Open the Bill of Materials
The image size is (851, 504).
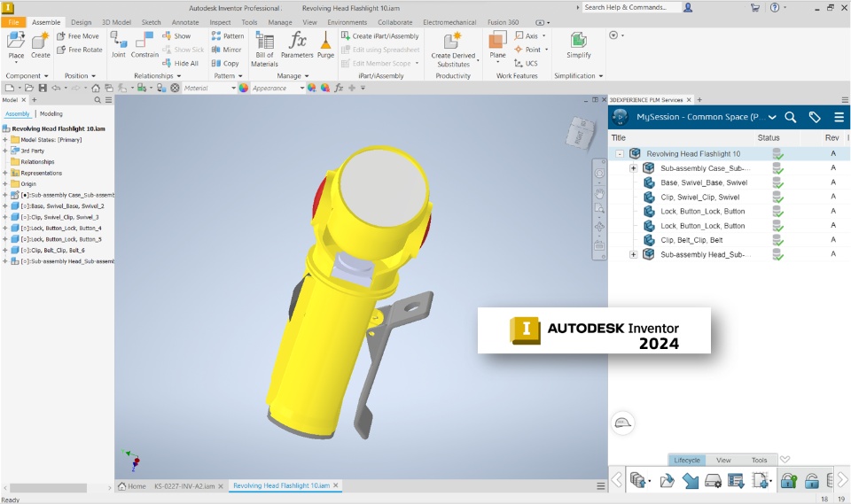tap(264, 49)
